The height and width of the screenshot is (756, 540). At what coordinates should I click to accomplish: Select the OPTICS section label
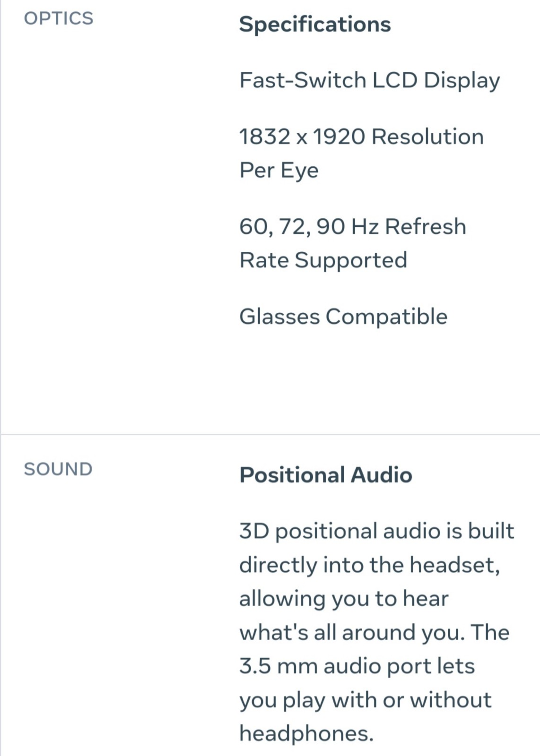59,18
